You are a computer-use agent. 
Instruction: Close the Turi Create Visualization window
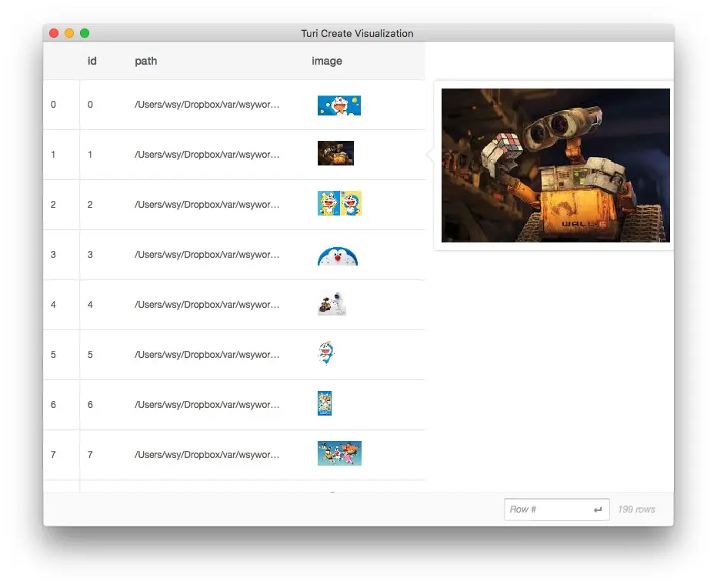[x=54, y=33]
